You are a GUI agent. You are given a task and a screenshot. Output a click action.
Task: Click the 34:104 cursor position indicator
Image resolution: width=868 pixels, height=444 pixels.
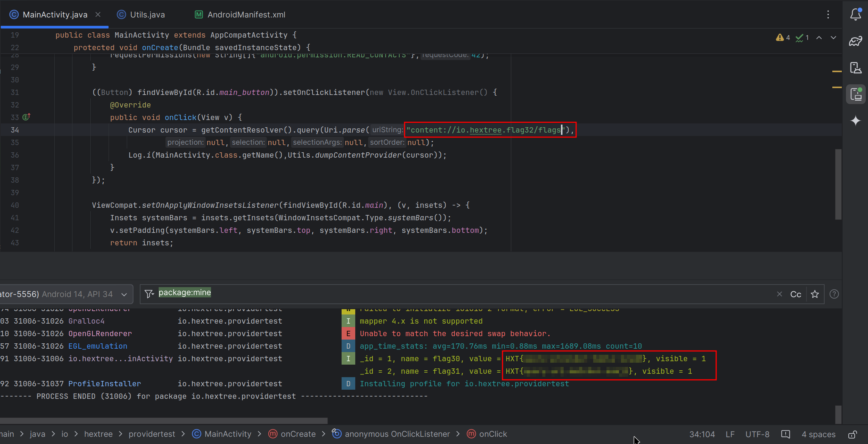(702, 434)
